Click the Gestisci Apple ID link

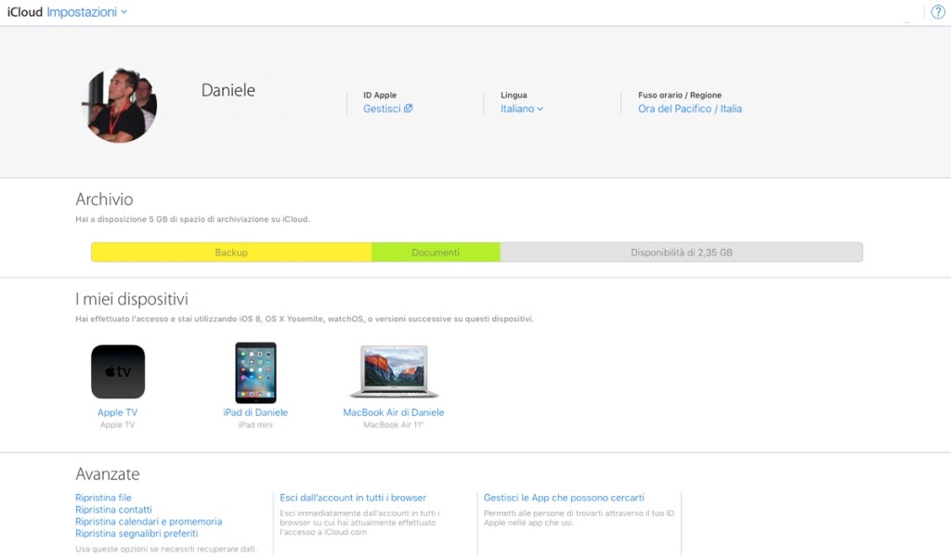382,109
